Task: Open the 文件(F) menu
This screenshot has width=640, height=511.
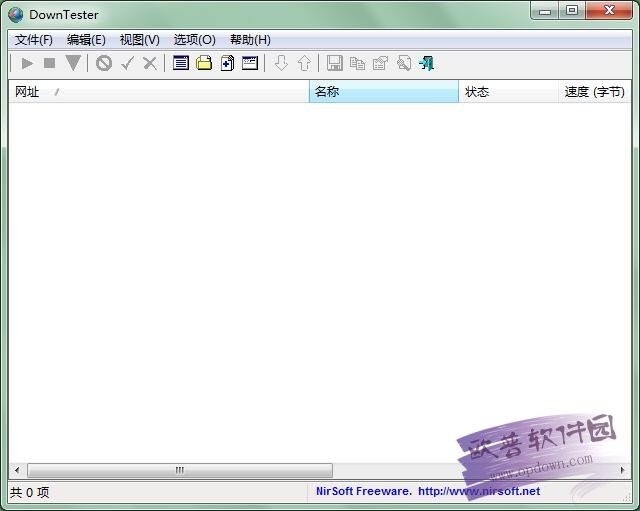Action: point(34,40)
